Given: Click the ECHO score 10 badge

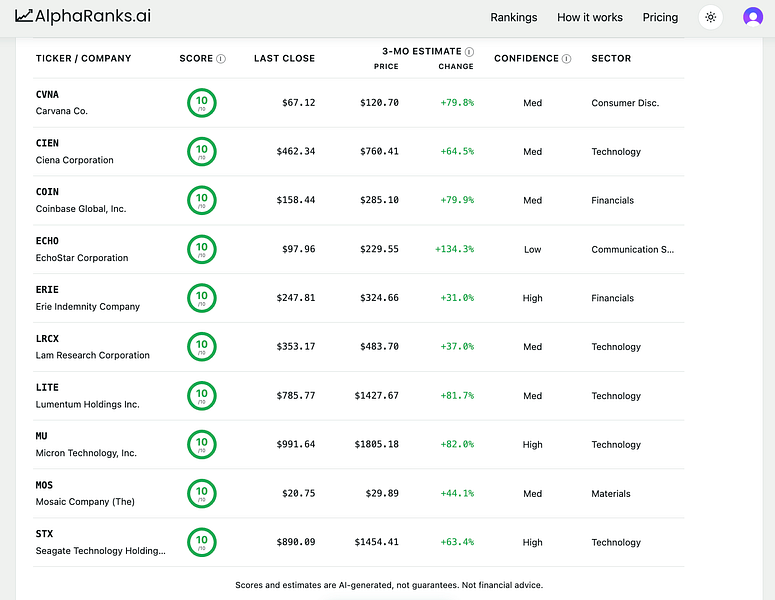Looking at the screenshot, I should [202, 250].
